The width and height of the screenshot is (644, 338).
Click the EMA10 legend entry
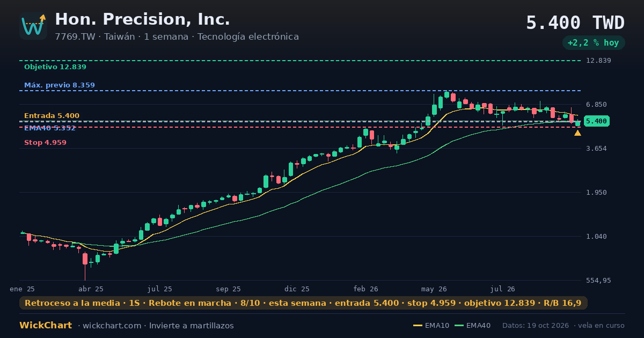click(431, 326)
